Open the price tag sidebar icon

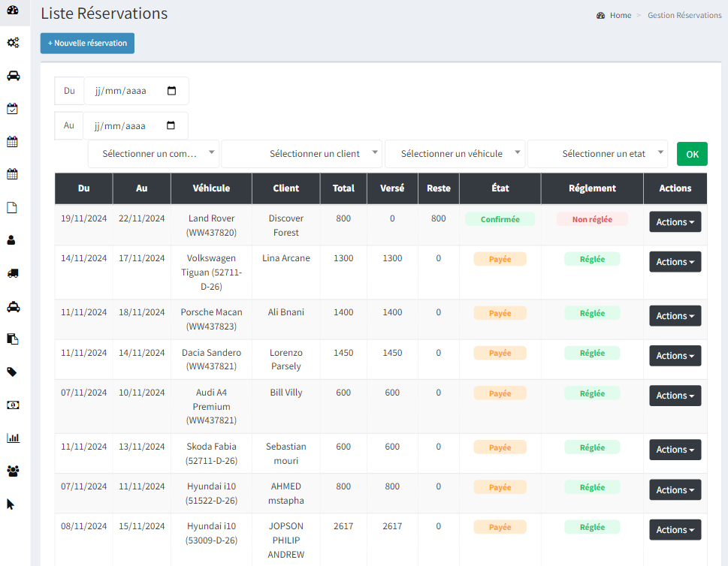click(13, 372)
